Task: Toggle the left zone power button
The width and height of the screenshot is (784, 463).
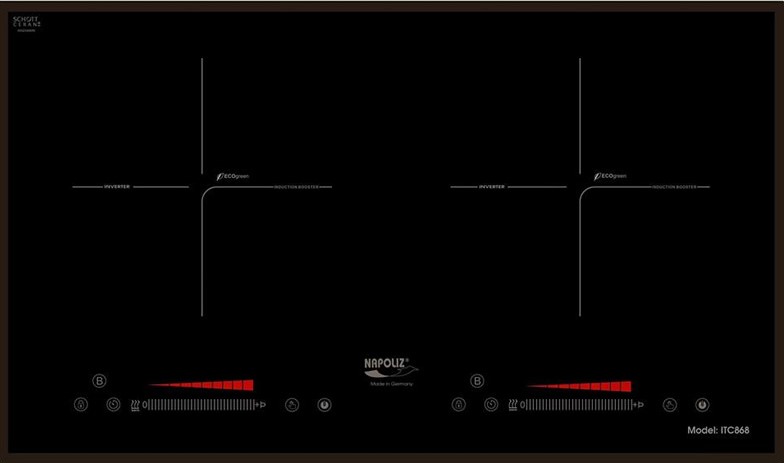Action: (x=324, y=405)
